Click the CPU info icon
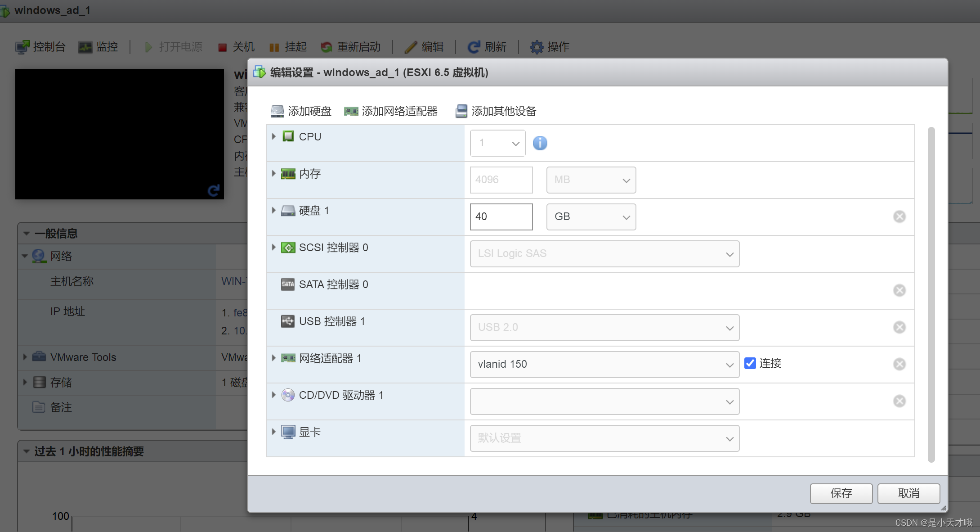980x532 pixels. 540,143
